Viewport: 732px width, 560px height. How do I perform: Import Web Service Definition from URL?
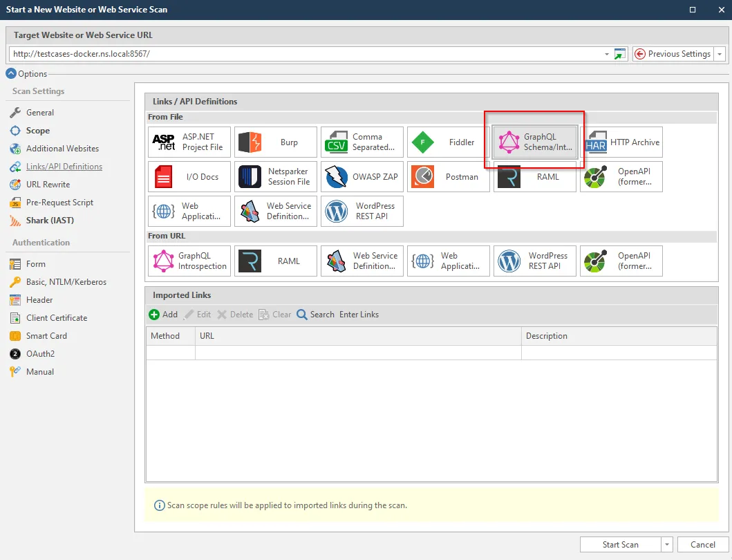(362, 261)
